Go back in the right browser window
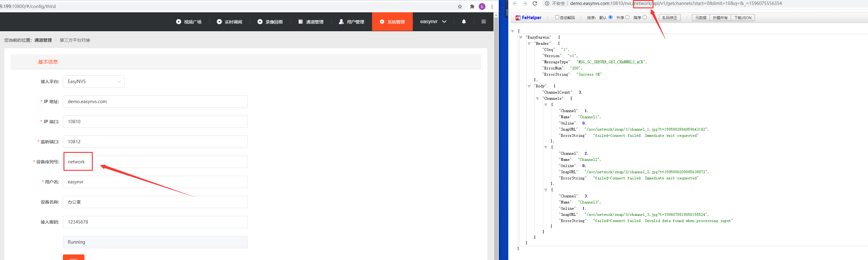Screen dimensions: 868x260 click(515, 3)
